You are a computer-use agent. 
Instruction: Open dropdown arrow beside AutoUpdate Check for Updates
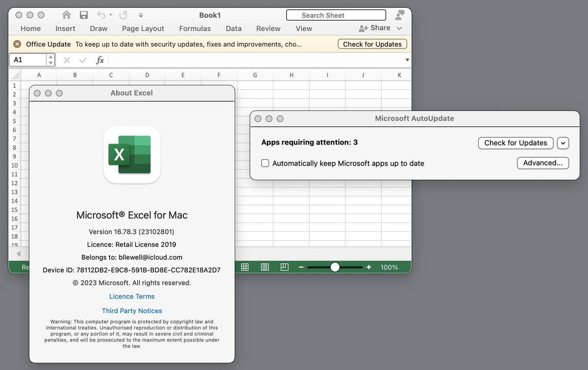click(x=563, y=143)
